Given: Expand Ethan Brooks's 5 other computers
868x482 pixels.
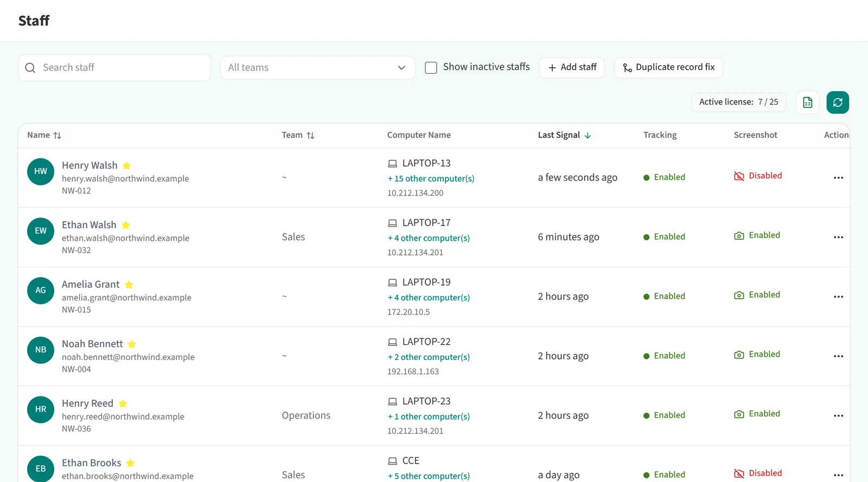Looking at the screenshot, I should (x=429, y=476).
